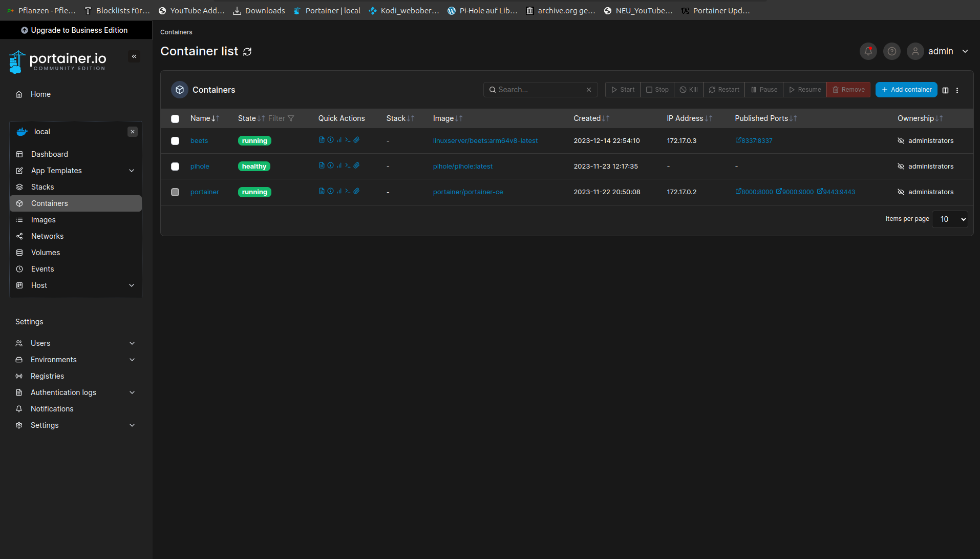The height and width of the screenshot is (559, 980).
Task: Click the Stop button
Action: pos(657,90)
